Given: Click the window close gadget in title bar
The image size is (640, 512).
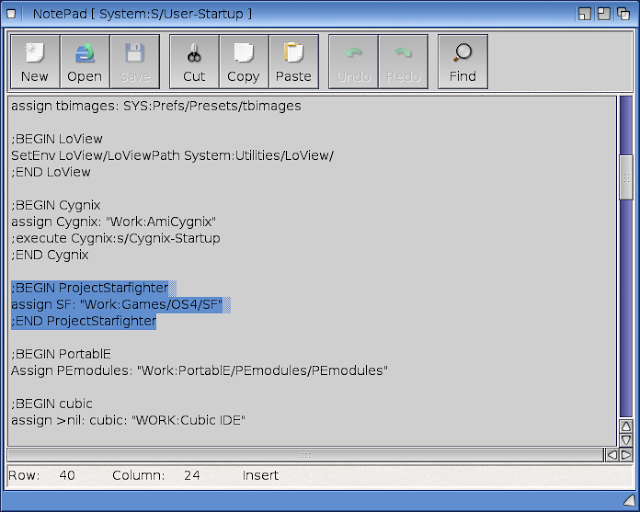Looking at the screenshot, I should pyautogui.click(x=13, y=13).
